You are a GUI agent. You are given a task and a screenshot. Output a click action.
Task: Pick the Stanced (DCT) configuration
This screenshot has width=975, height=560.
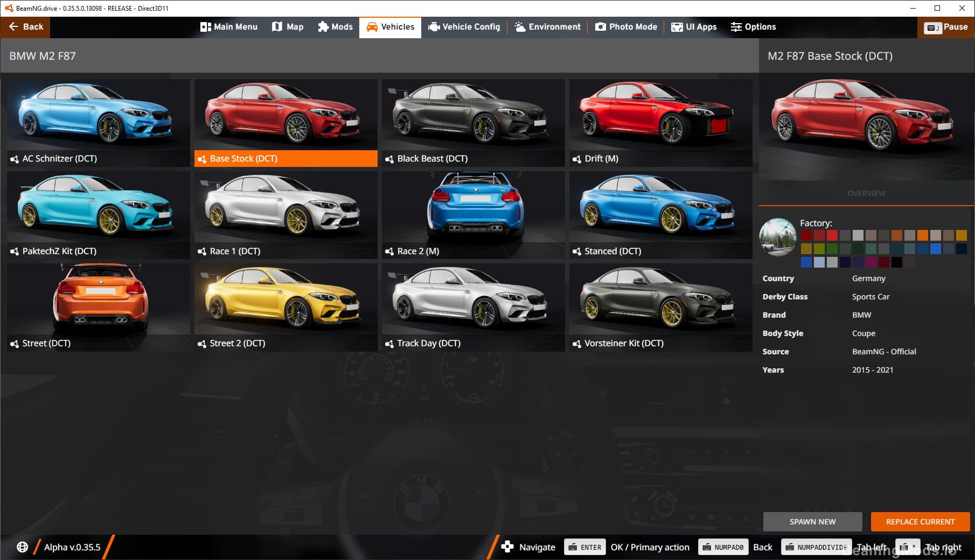[660, 215]
